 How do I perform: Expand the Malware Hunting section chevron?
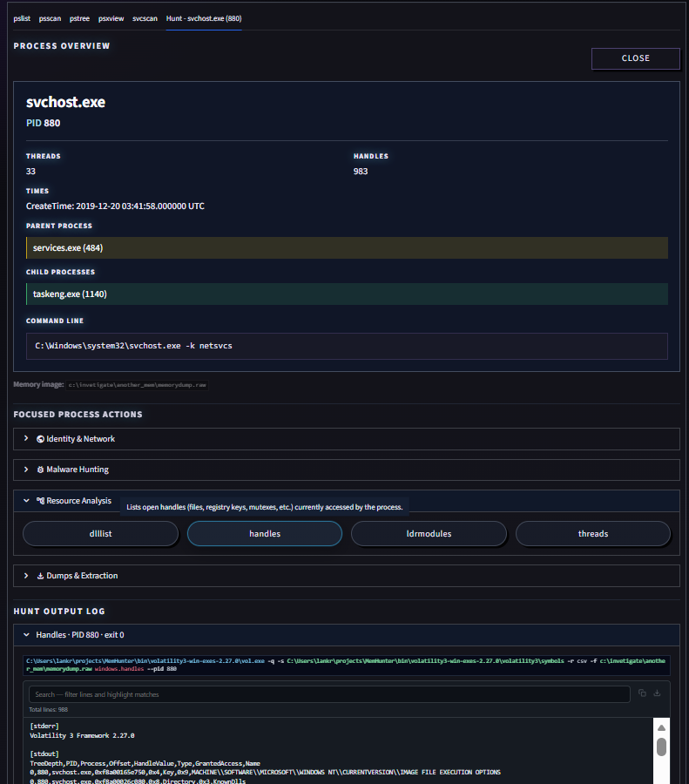[x=26, y=470]
